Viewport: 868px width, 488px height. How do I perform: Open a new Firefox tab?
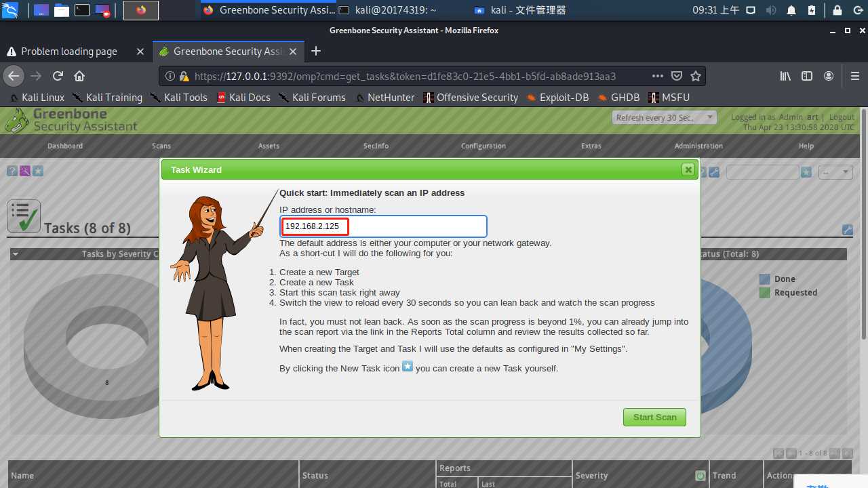[x=316, y=52]
